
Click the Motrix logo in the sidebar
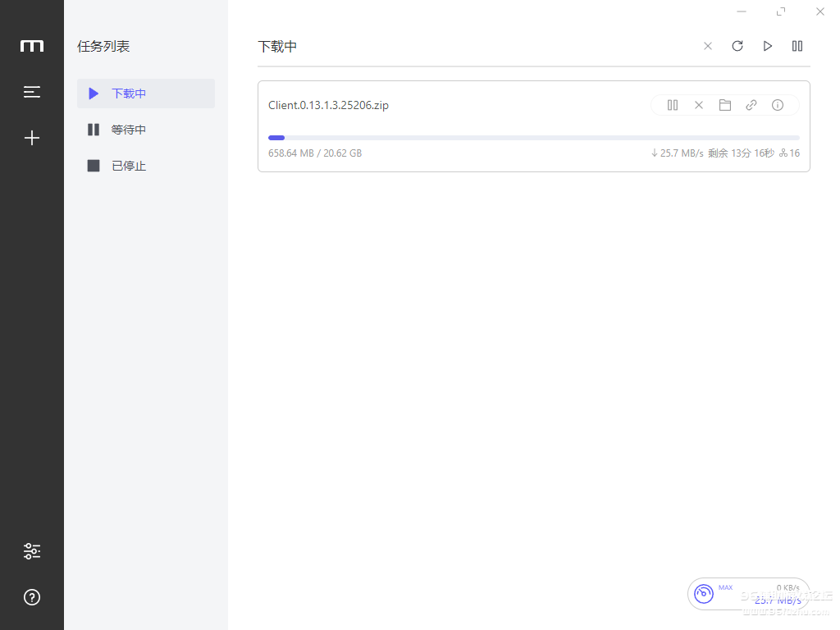click(x=32, y=46)
